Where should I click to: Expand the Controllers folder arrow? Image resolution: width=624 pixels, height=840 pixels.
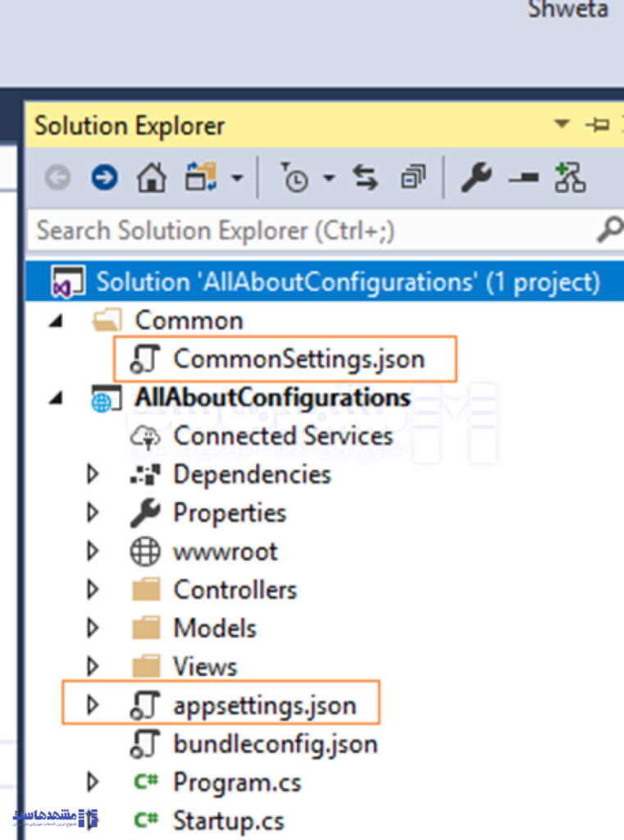(x=92, y=590)
